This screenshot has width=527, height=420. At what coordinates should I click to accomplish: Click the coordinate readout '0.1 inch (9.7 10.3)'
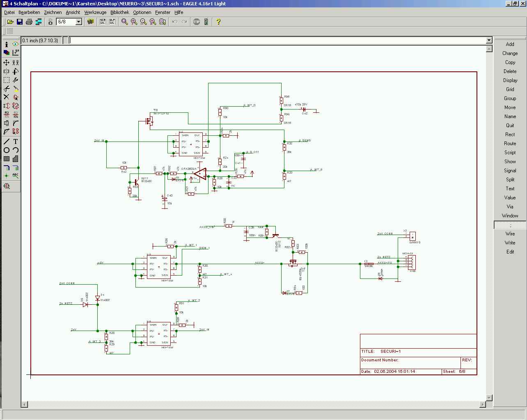pyautogui.click(x=40, y=41)
